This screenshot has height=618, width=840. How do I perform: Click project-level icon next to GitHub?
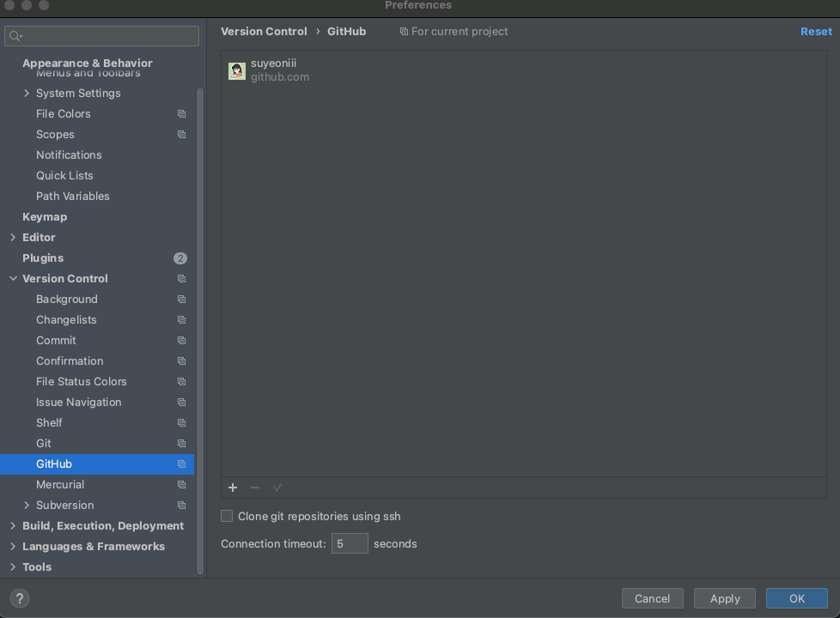pyautogui.click(x=181, y=464)
